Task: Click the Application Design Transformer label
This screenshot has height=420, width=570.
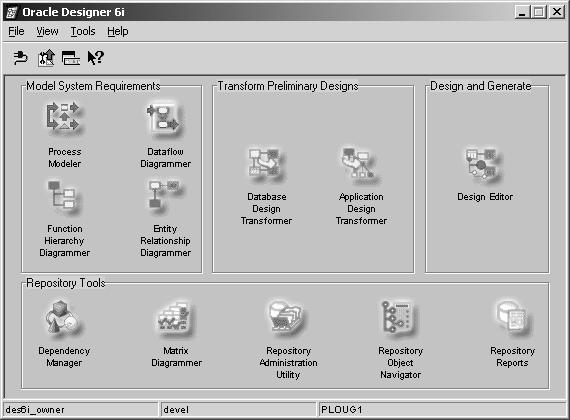Action: [x=361, y=208]
